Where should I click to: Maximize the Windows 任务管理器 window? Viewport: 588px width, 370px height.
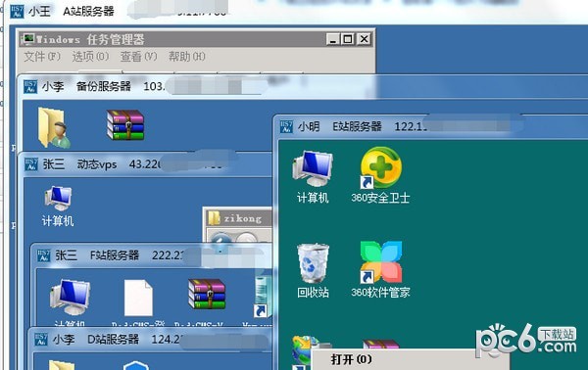(x=348, y=39)
